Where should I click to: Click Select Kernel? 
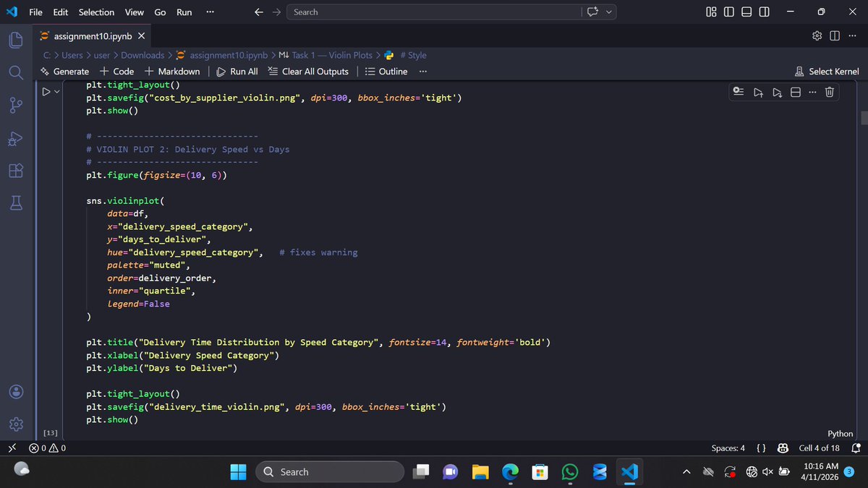click(827, 71)
